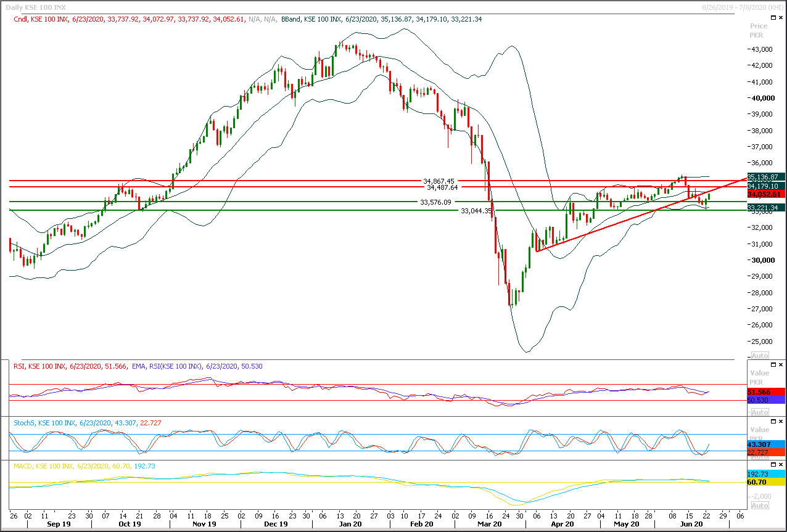Maximize the RSI indicator pane
This screenshot has height=532, width=787.
[774, 365]
